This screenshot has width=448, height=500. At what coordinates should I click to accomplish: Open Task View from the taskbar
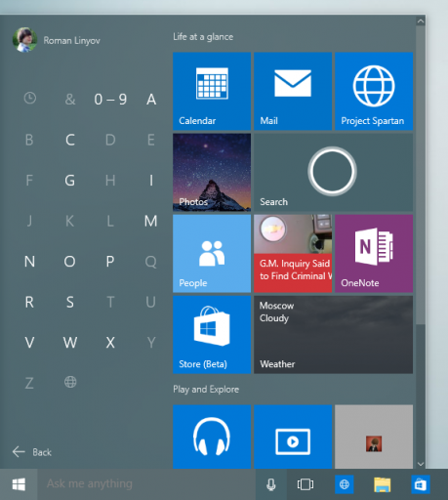(x=305, y=484)
